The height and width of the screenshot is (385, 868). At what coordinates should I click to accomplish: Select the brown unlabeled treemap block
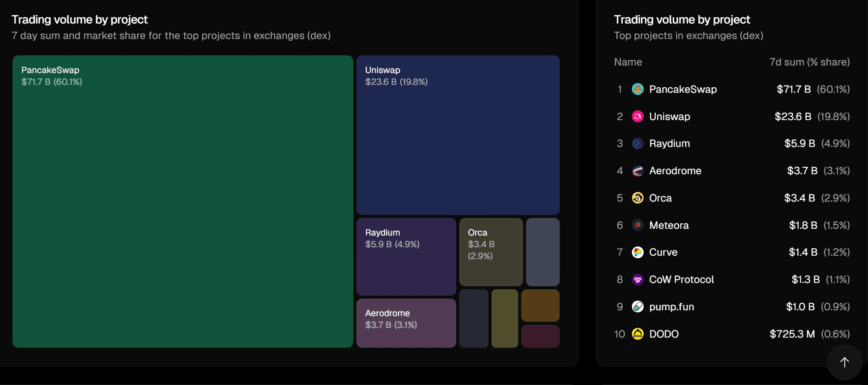point(540,305)
